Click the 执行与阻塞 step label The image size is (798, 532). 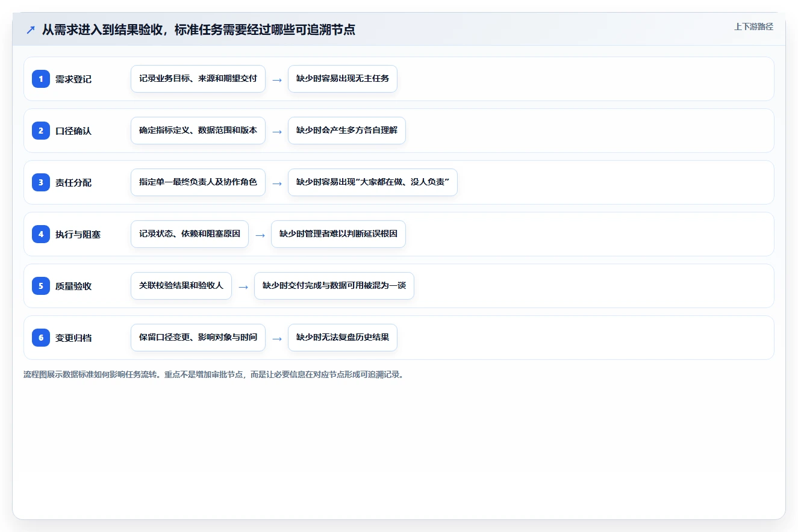78,235
